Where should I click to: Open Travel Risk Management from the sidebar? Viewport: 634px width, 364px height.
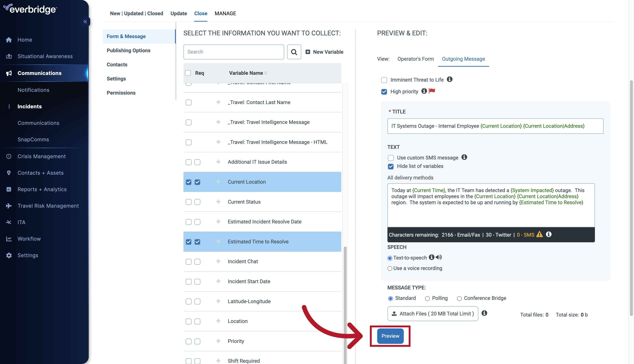pyautogui.click(x=48, y=206)
